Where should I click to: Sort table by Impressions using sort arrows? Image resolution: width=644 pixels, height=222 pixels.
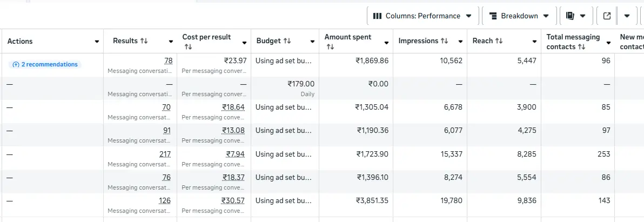point(444,41)
